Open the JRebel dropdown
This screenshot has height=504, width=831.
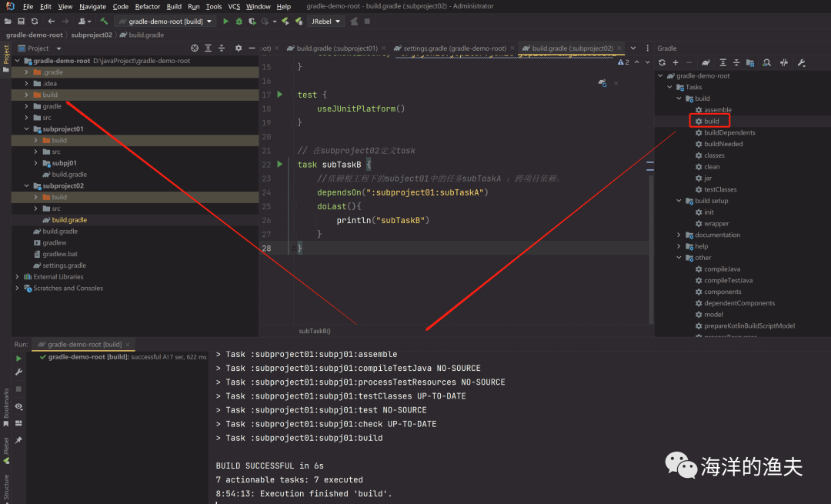click(325, 22)
